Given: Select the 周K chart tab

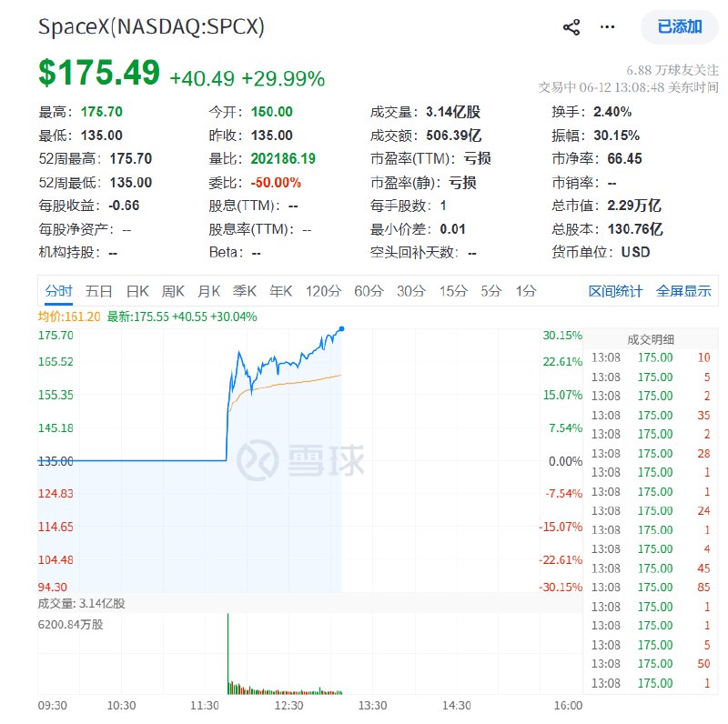Looking at the screenshot, I should [x=173, y=291].
